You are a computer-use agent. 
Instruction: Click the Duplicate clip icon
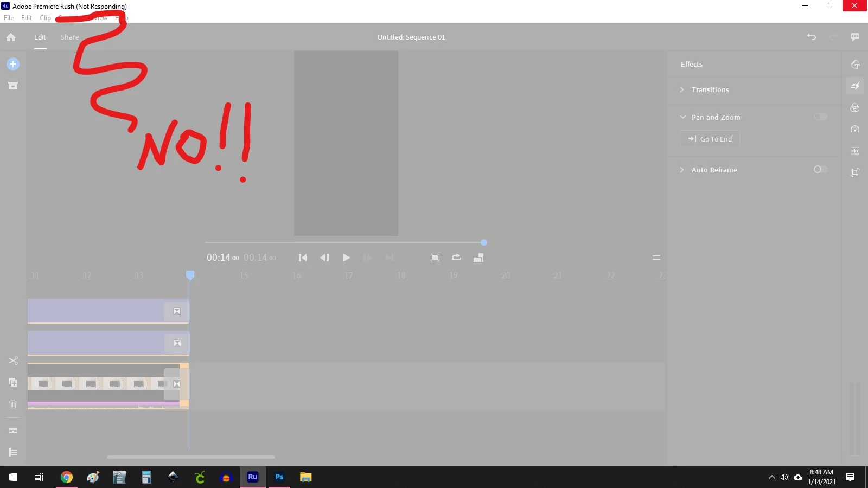point(13,382)
